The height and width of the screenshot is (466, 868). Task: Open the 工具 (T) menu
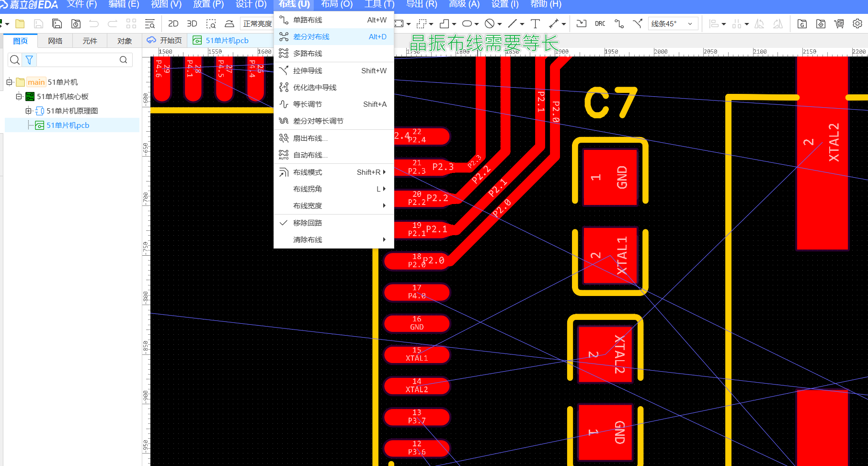379,4
